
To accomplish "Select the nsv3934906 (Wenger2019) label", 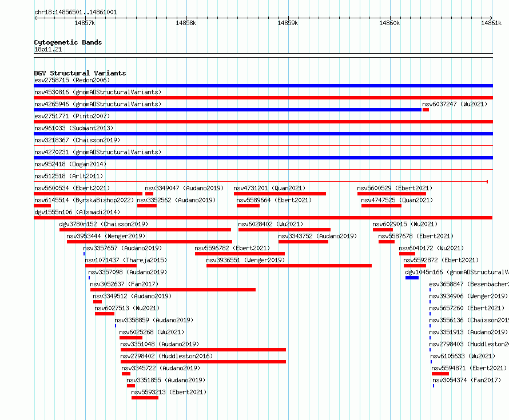I will pyautogui.click(x=468, y=296).
